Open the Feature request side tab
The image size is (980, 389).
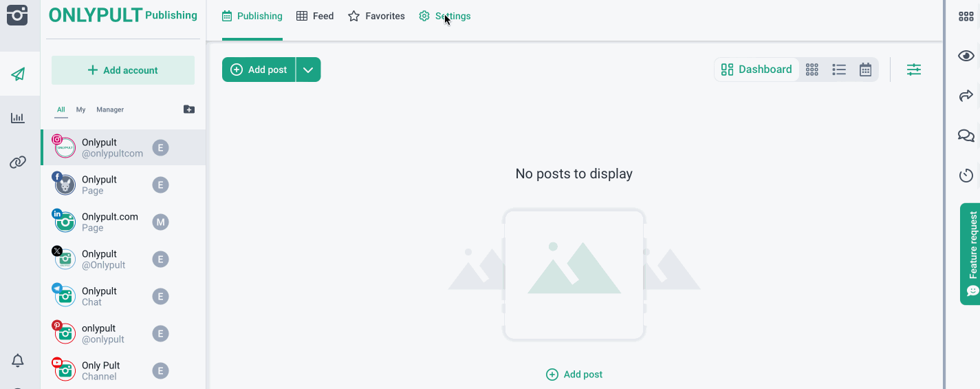tap(970, 253)
